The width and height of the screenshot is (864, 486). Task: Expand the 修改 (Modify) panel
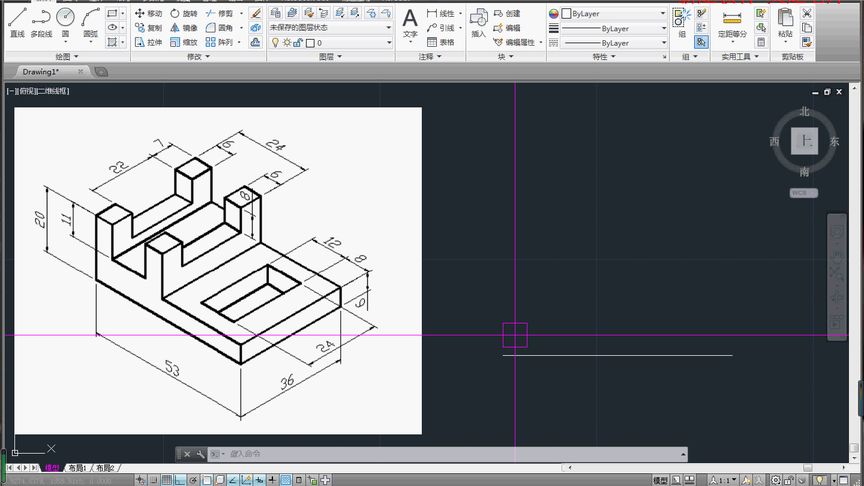point(198,56)
